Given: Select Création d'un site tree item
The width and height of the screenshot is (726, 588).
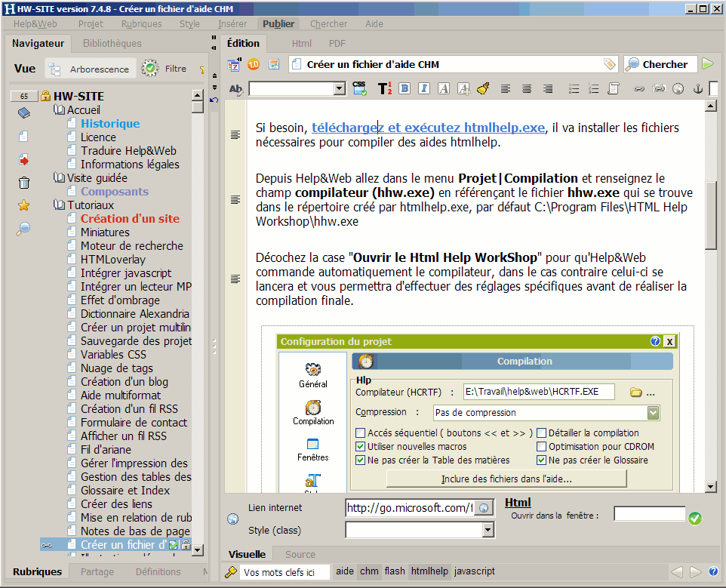Looking at the screenshot, I should pos(130,219).
